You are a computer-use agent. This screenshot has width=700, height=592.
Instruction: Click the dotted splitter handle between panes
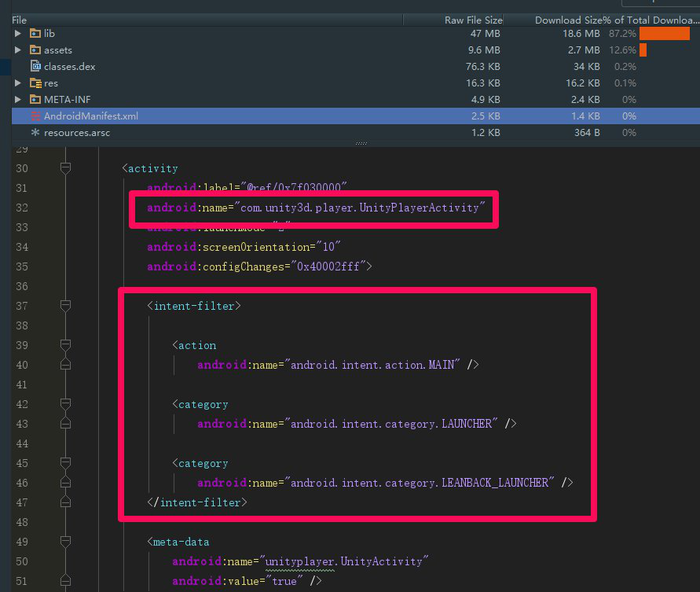361,143
